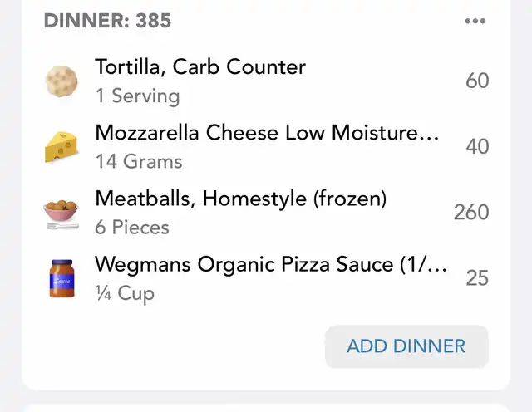Tap the 40 calorie value for mozzarella
This screenshot has width=532, height=412.
(477, 146)
